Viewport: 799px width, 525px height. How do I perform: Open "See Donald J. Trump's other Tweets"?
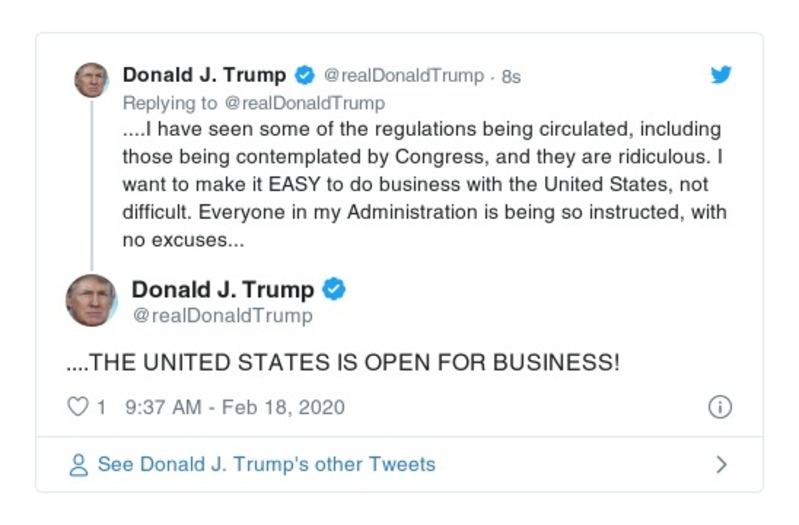(x=266, y=465)
